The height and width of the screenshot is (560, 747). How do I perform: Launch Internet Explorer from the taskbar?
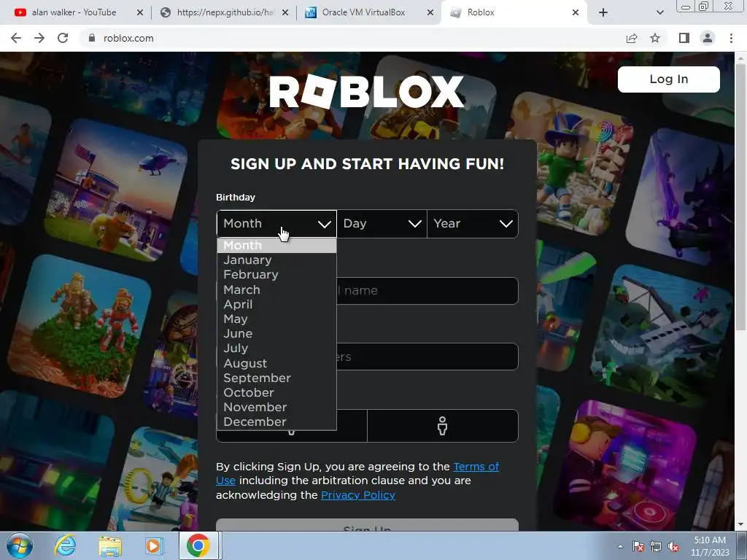pos(65,545)
